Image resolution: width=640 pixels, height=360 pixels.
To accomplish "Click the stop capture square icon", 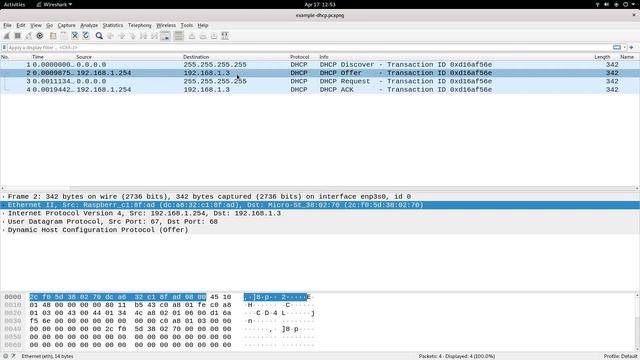I will point(18,36).
